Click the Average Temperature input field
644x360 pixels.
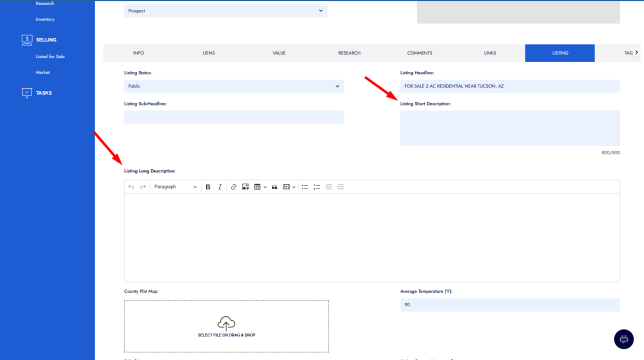pos(510,305)
